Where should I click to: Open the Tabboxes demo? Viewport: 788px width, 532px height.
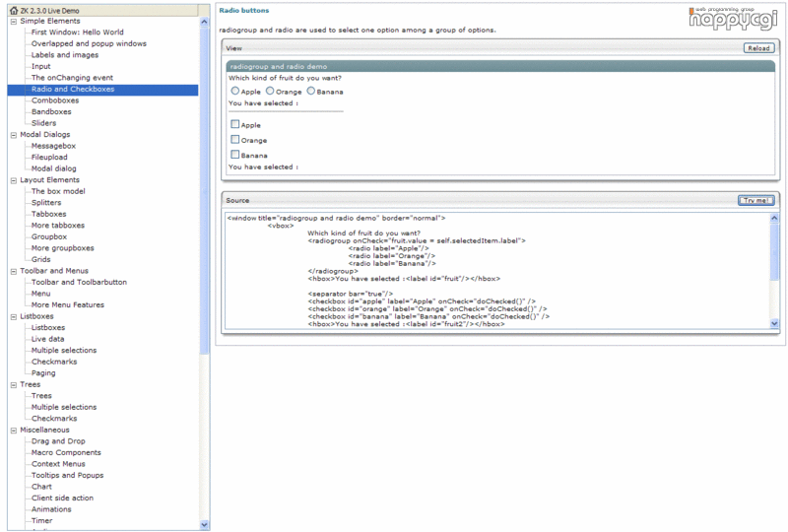[x=48, y=214]
